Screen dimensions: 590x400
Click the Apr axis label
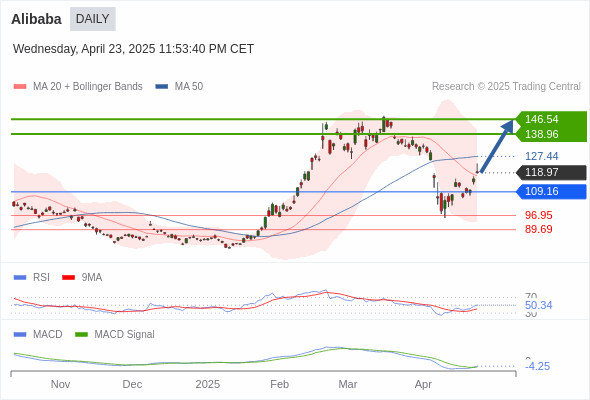(423, 384)
